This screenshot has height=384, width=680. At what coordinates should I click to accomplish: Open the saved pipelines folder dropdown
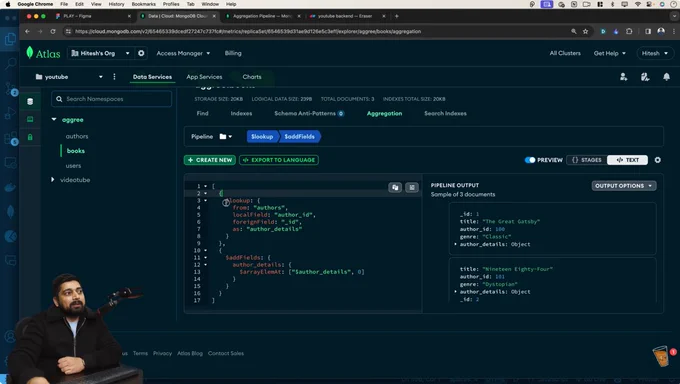[x=226, y=137]
